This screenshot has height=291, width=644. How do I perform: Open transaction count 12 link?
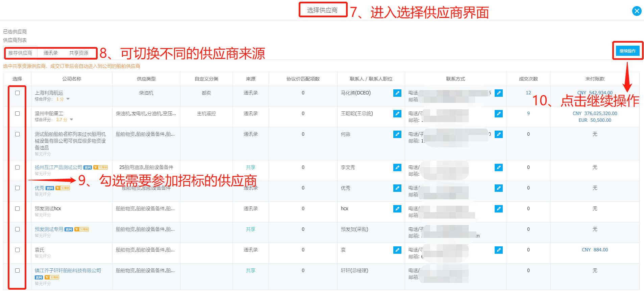528,93
